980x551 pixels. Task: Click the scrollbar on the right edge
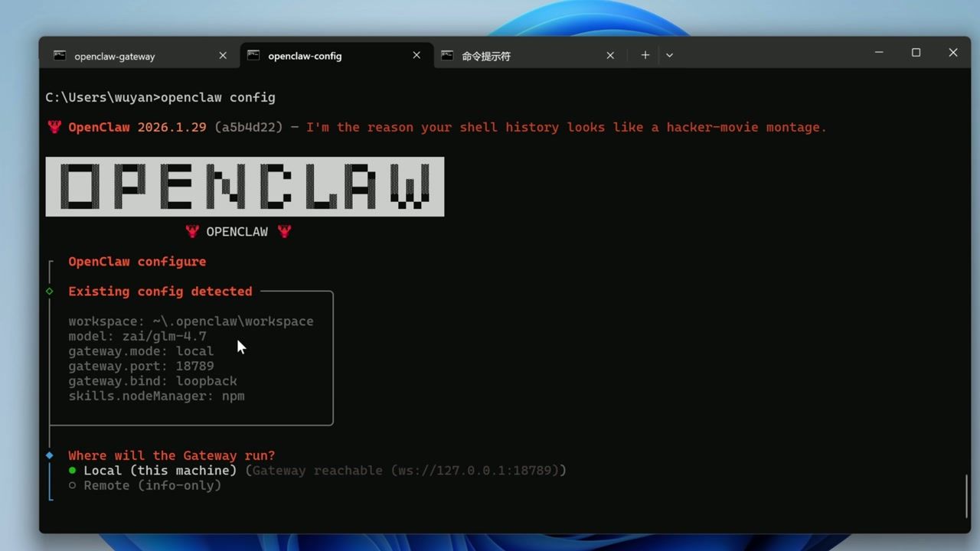[x=966, y=494]
